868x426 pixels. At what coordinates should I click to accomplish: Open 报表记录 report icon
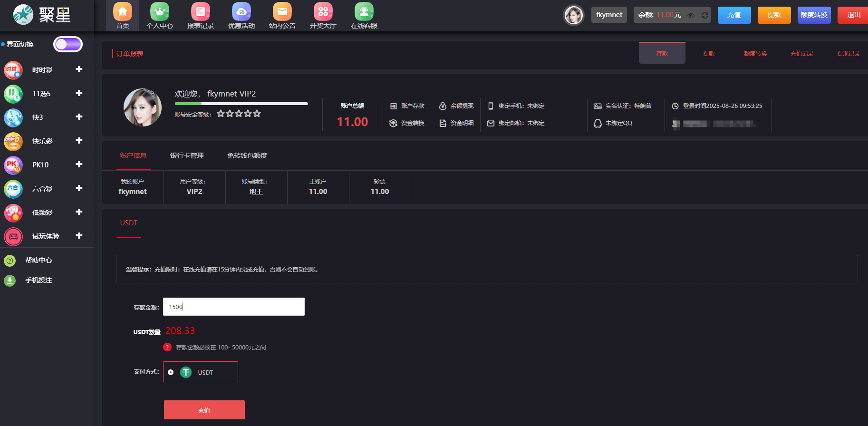(x=201, y=12)
